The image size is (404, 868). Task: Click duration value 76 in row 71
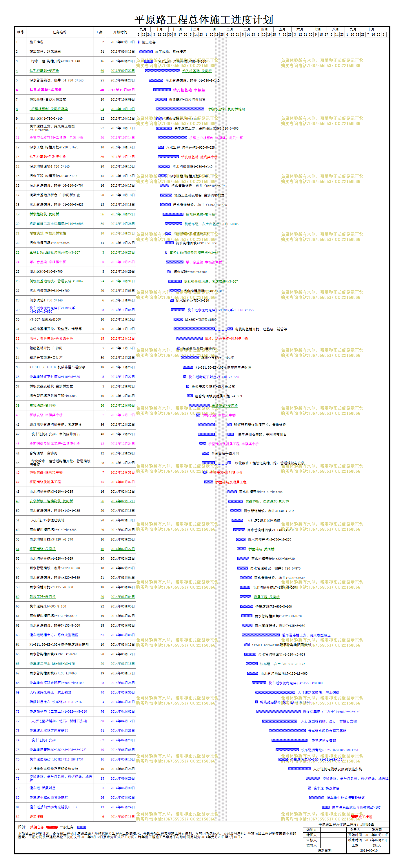coord(102,712)
